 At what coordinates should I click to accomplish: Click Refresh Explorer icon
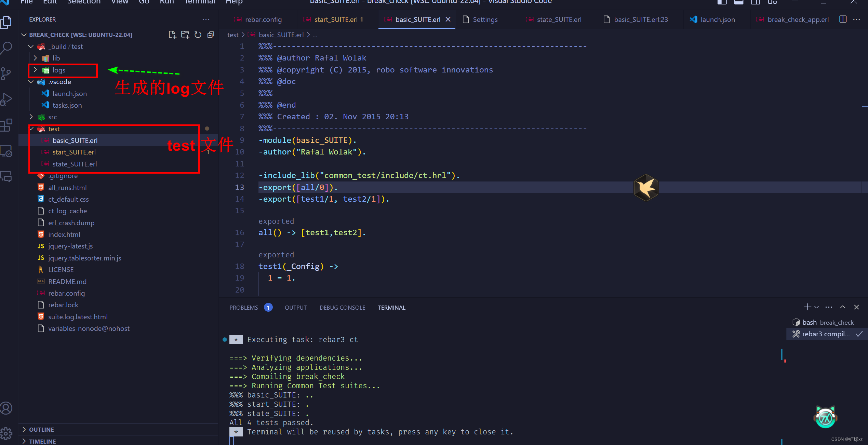click(x=198, y=35)
